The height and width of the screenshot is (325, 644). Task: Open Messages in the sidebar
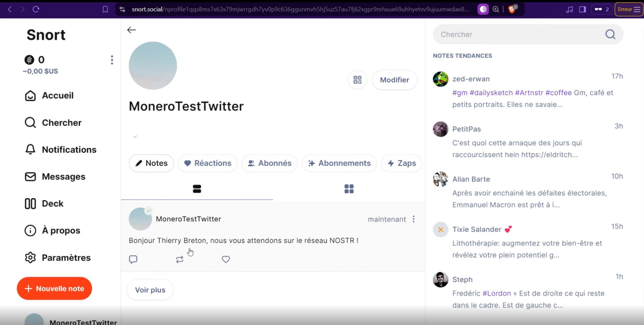click(x=55, y=177)
